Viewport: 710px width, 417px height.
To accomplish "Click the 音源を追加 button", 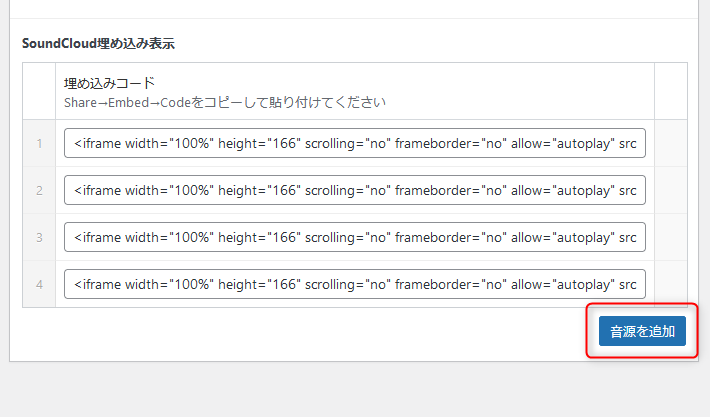I will 642,331.
